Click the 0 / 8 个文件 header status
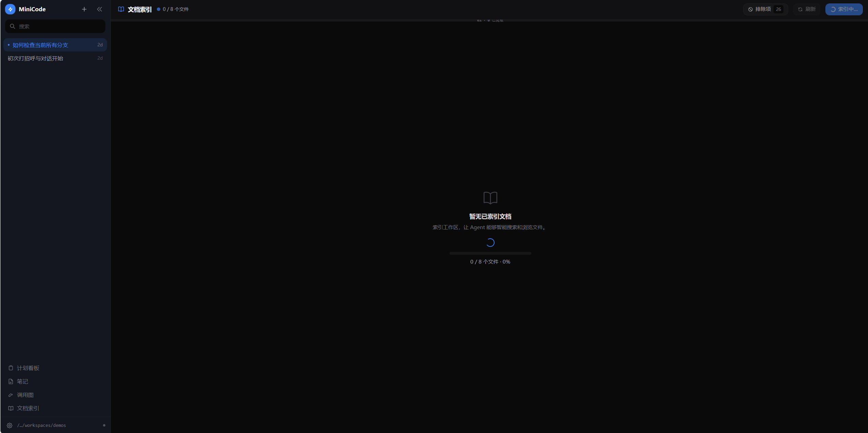 tap(173, 9)
